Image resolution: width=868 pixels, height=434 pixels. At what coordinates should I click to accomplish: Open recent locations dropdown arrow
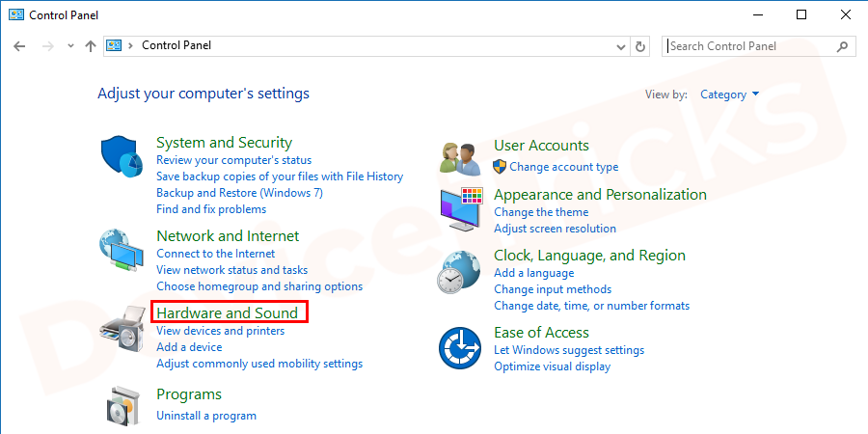pos(70,46)
